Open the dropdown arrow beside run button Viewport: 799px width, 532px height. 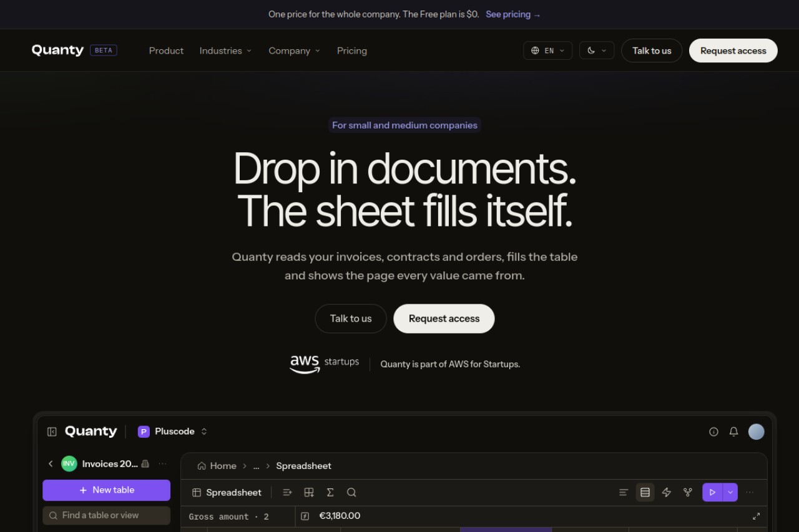(x=730, y=493)
